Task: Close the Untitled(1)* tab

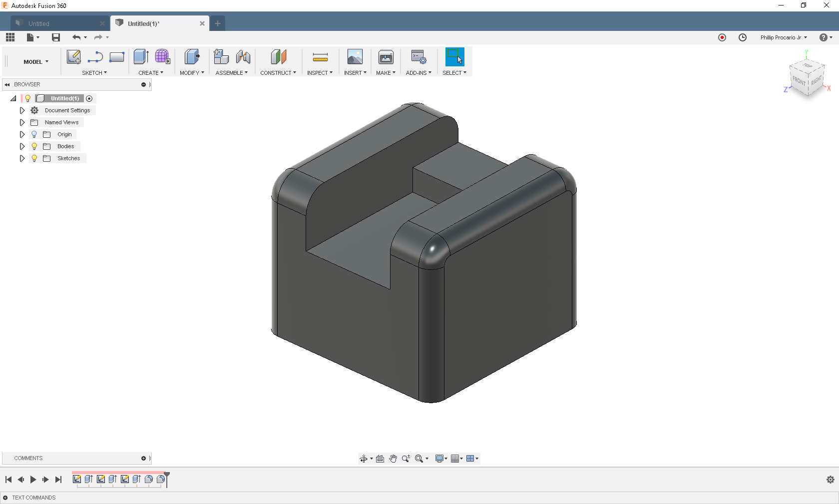Action: [x=202, y=23]
